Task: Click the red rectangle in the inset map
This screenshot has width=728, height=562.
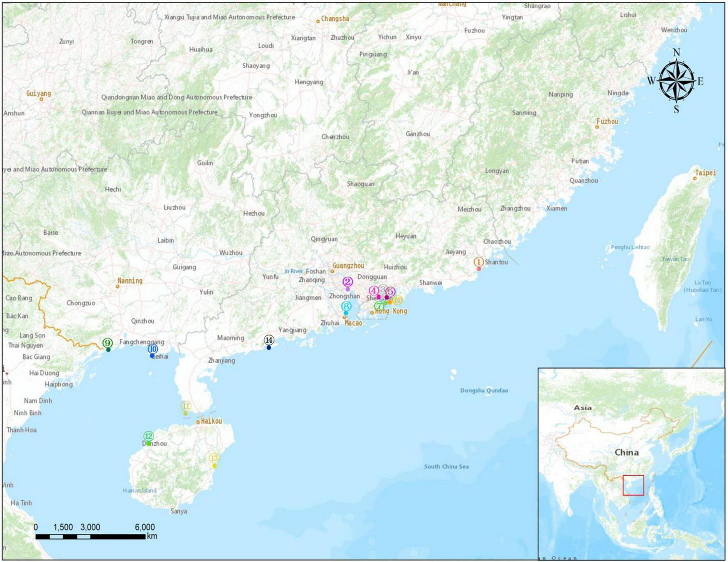Action: point(633,485)
